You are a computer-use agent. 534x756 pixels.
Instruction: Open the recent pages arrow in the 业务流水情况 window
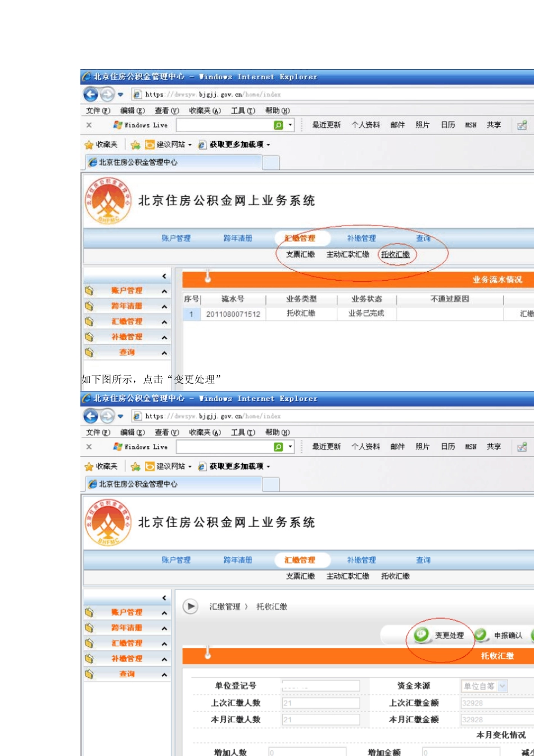[120, 94]
